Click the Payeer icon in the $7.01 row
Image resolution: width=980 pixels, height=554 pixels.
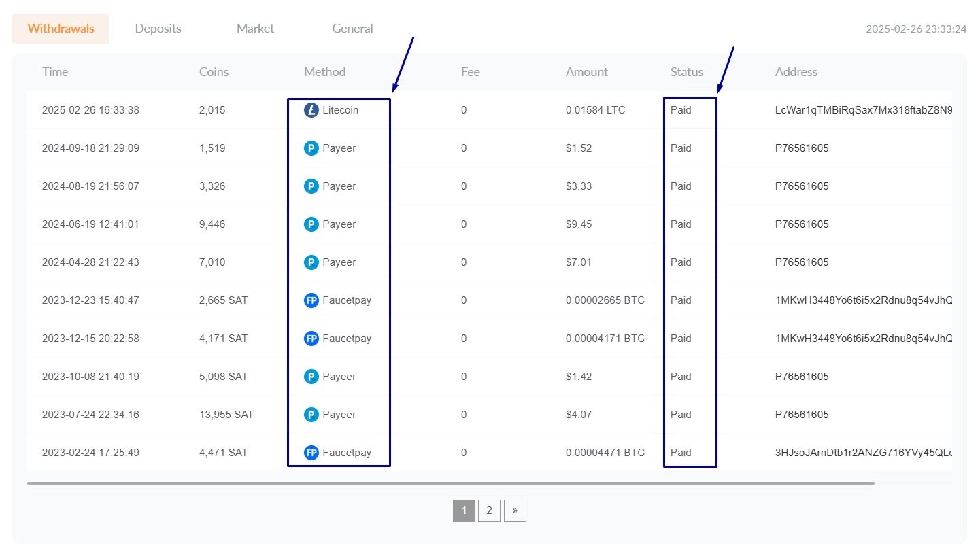[x=311, y=262]
